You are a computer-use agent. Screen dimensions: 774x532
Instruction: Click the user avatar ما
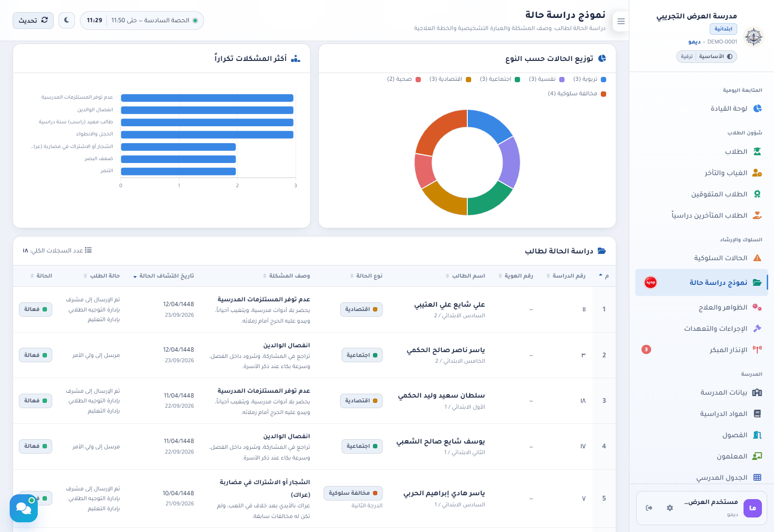point(753,508)
